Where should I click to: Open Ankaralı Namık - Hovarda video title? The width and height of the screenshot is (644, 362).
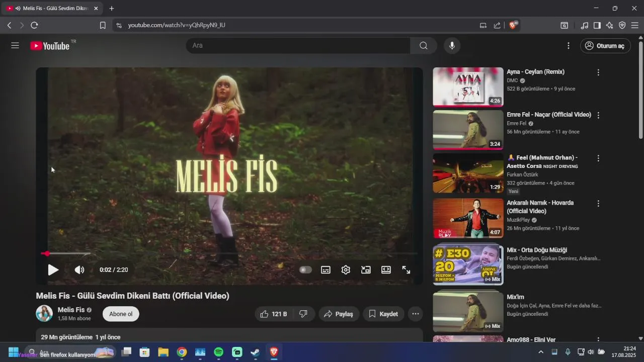[x=540, y=207]
